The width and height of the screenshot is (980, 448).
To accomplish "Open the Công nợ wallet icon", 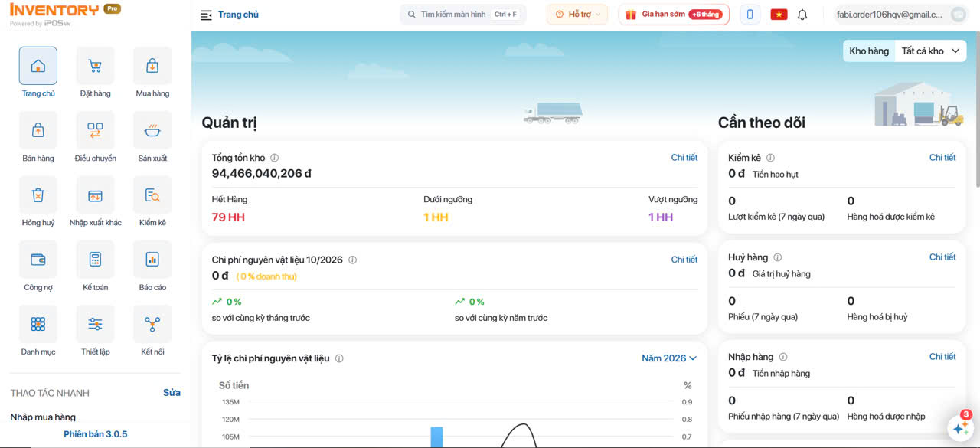I will click(x=38, y=259).
